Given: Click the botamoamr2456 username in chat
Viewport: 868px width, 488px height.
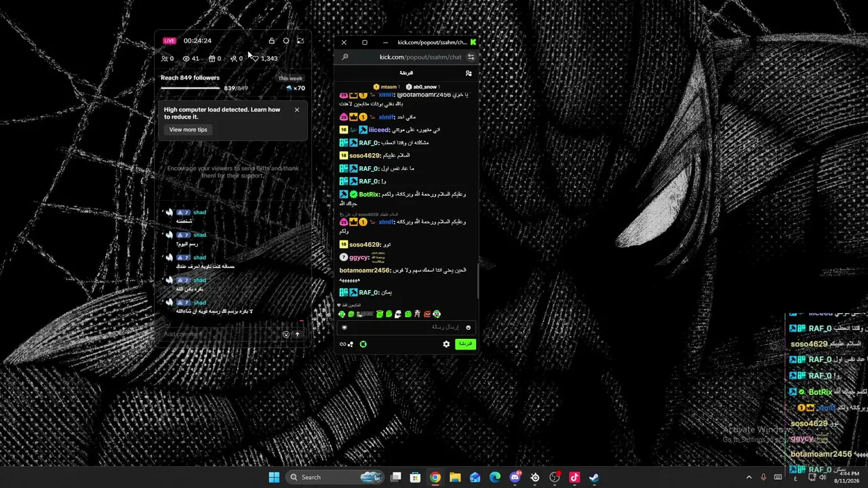Looking at the screenshot, I should tap(365, 270).
